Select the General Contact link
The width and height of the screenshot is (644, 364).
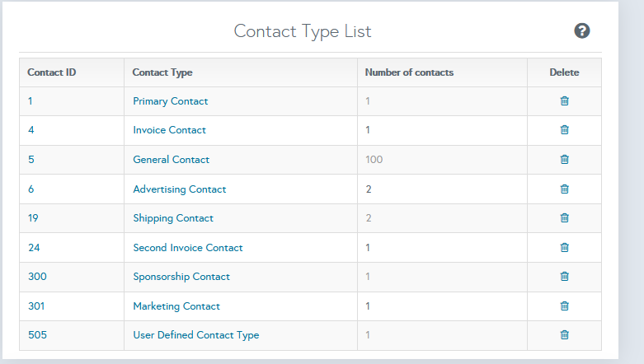171,160
